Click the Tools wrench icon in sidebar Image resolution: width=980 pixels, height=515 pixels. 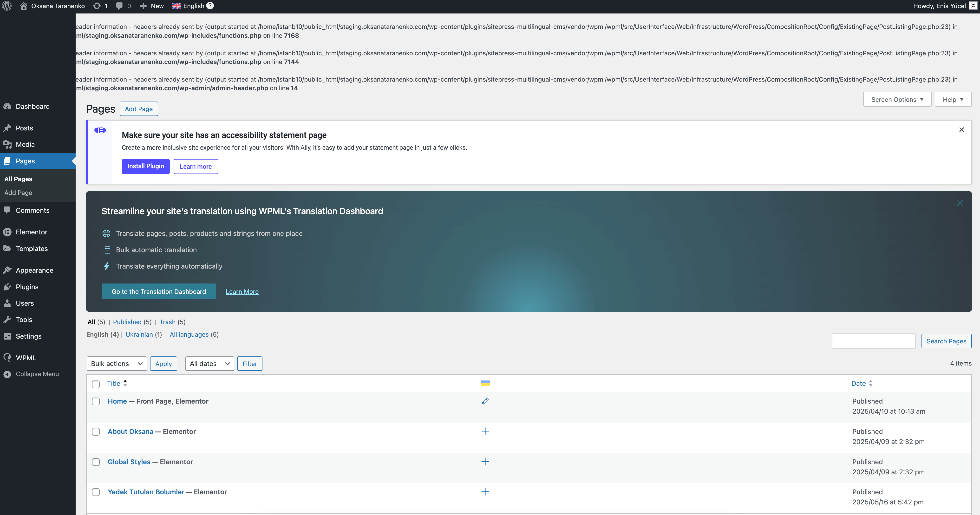7,320
